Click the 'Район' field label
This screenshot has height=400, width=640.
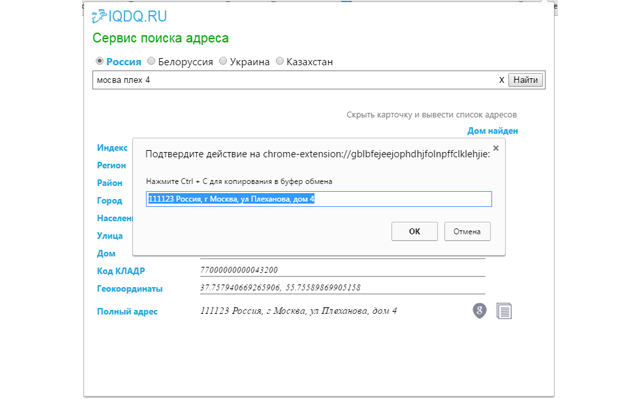109,183
